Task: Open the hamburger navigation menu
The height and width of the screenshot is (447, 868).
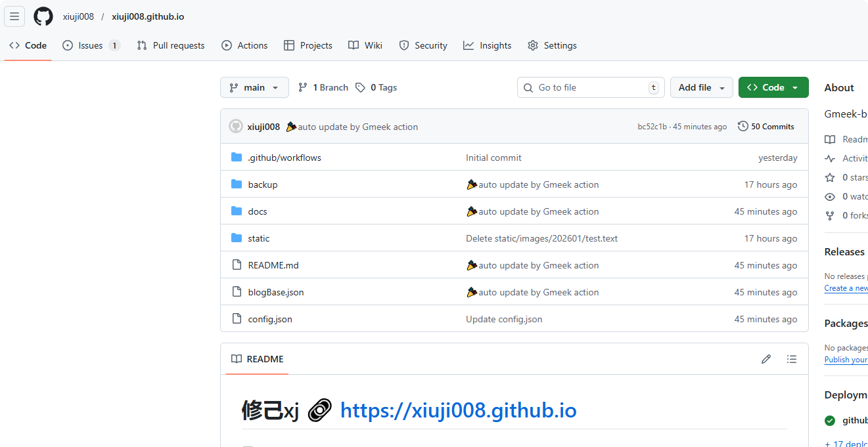Action: click(x=14, y=16)
